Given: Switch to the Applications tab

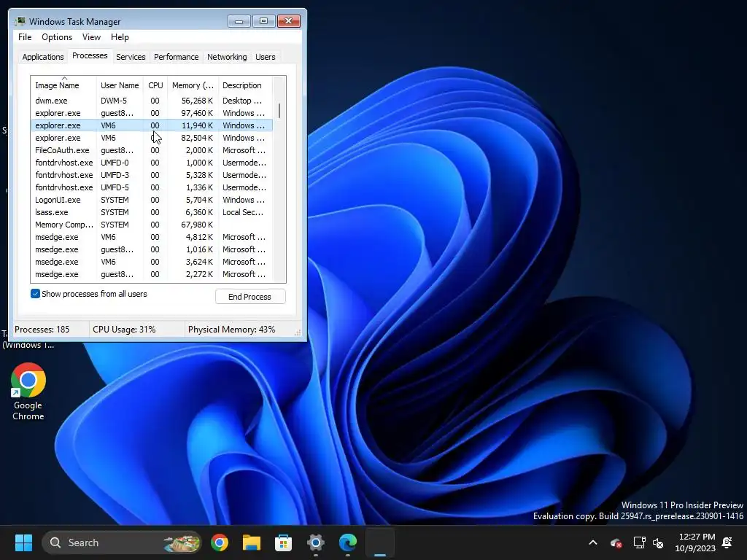Looking at the screenshot, I should [x=43, y=57].
